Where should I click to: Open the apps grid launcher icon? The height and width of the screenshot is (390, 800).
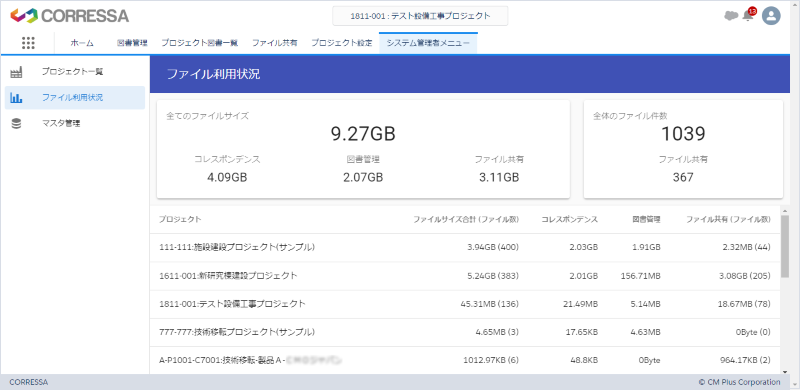29,43
